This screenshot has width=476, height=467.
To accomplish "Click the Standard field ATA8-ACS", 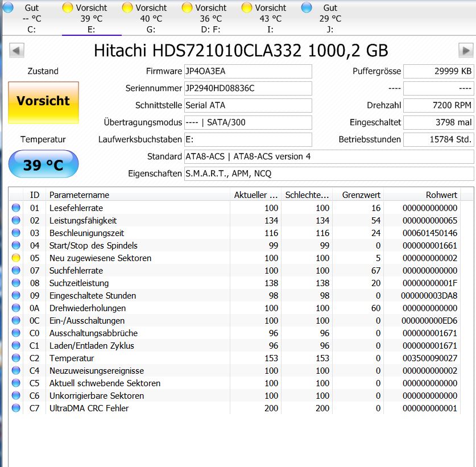I will click(x=329, y=156).
